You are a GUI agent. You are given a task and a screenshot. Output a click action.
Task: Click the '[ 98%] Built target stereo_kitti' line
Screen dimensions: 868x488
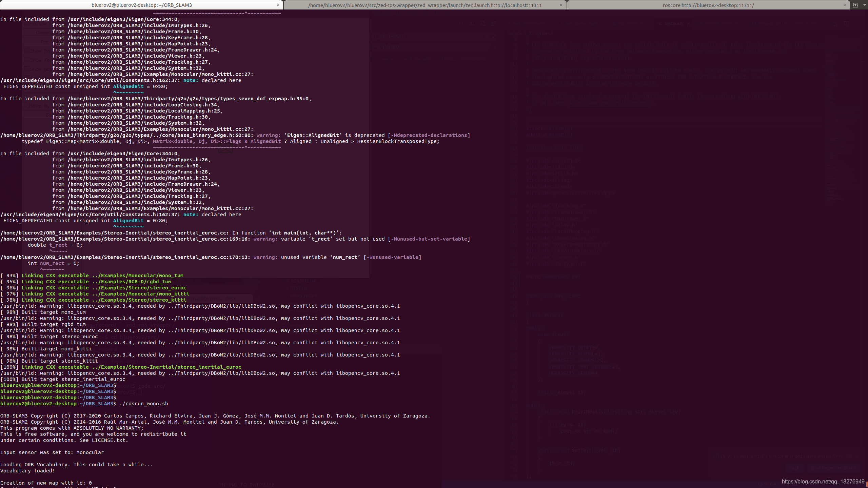tap(49, 361)
